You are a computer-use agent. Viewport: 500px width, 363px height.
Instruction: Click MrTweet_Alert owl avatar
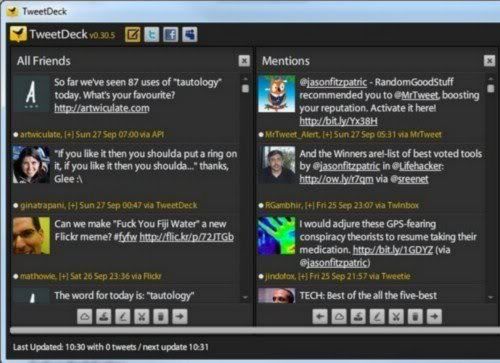click(x=277, y=94)
